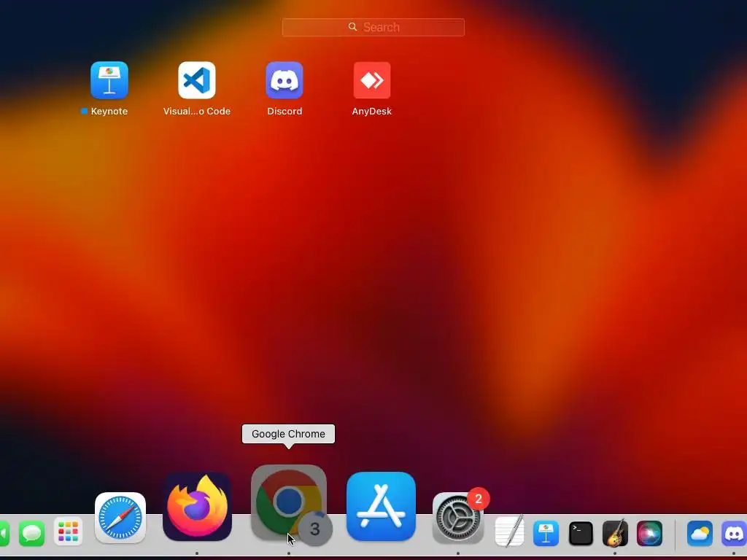The width and height of the screenshot is (747, 560).
Task: Click the AnyDesk label text
Action: tap(372, 112)
